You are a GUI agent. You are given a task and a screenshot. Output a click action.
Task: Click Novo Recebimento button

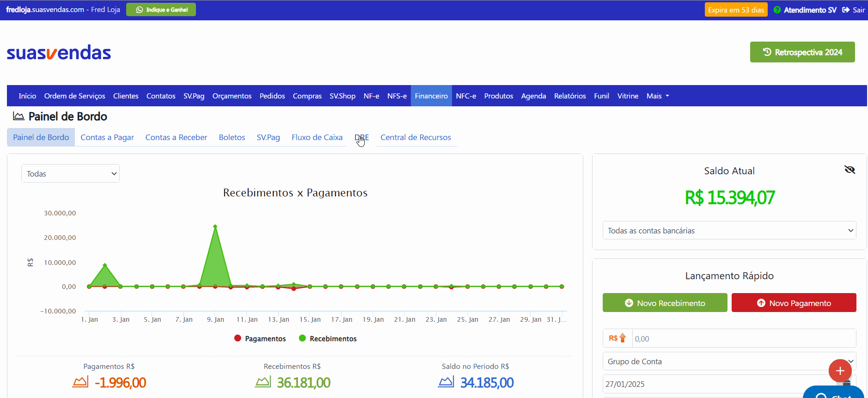coord(665,303)
